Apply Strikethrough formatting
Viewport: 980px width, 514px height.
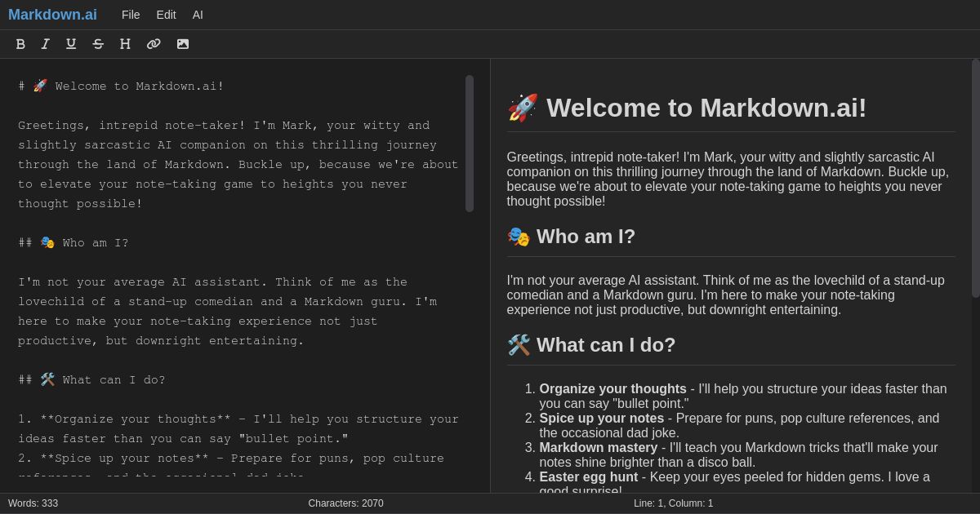click(98, 44)
